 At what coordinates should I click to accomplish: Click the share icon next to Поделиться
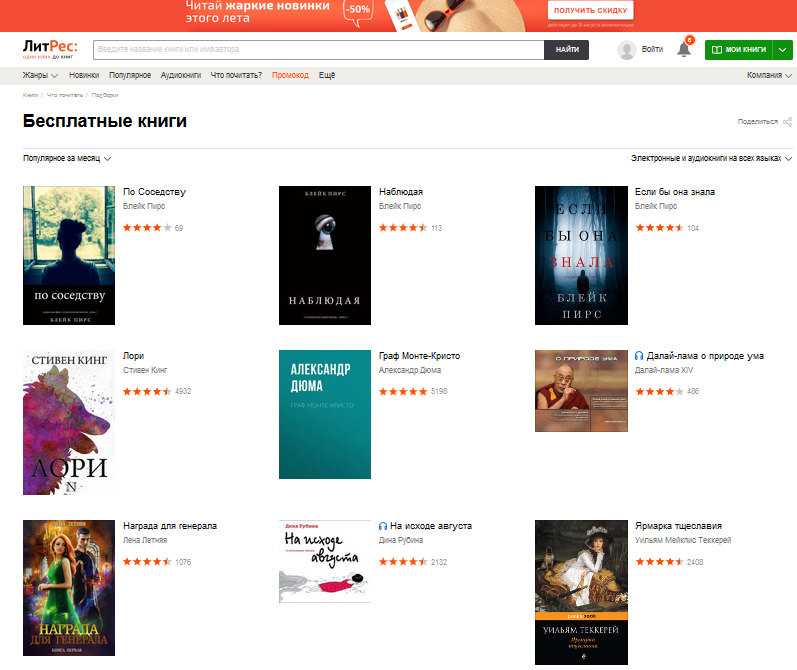click(788, 121)
